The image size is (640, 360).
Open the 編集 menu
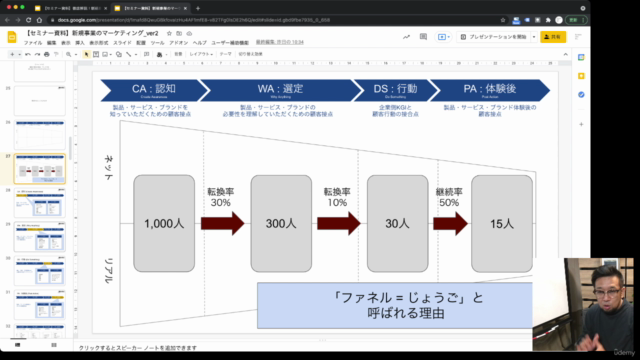pyautogui.click(x=51, y=43)
